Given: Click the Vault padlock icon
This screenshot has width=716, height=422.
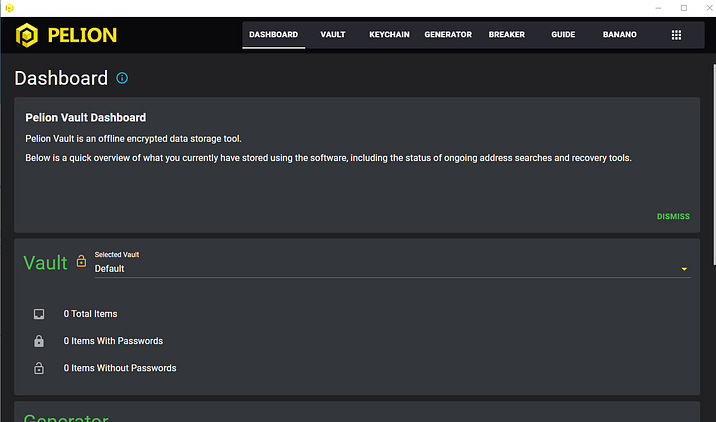Looking at the screenshot, I should [81, 261].
